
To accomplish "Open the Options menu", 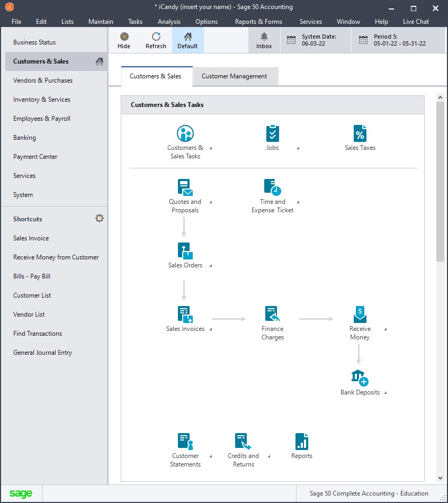I will tap(207, 22).
